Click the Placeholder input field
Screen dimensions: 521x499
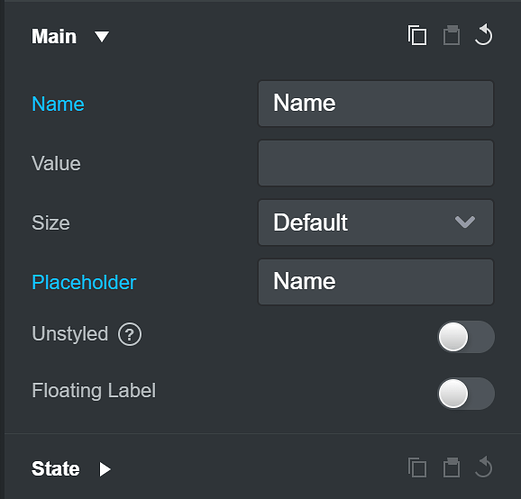[x=376, y=282]
